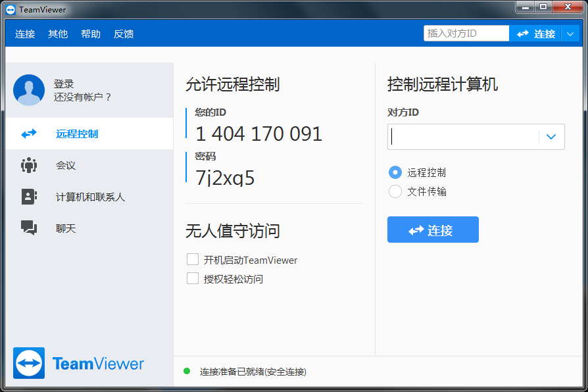Open the 其他 menu
The image size is (588, 392).
(58, 34)
